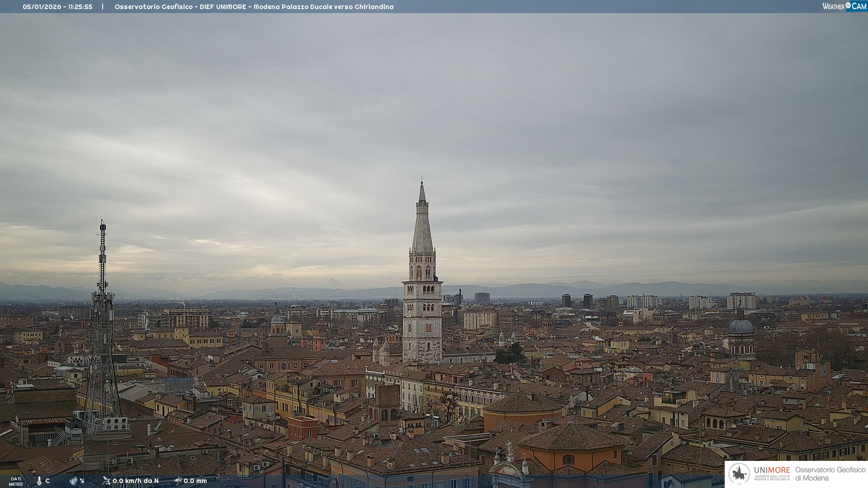Open the DATI METEO label
868x488 pixels.
[16, 481]
